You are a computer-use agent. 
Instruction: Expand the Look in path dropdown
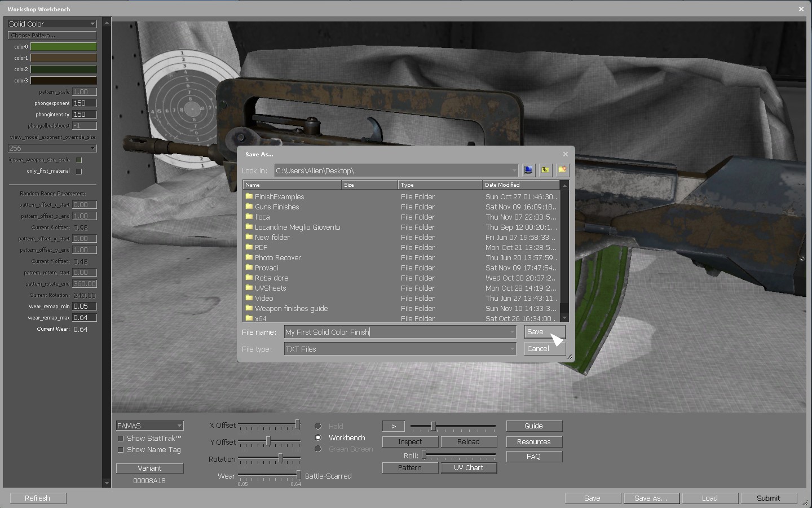coord(514,170)
